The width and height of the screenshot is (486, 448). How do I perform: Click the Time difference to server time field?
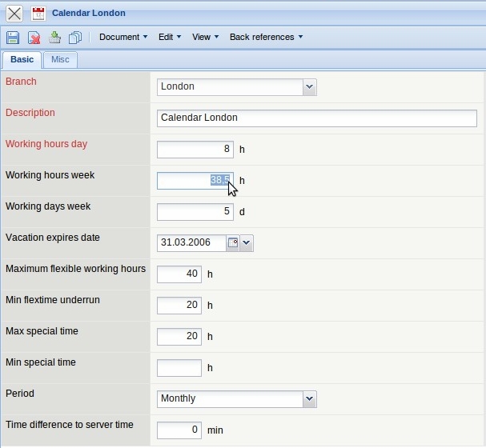pyautogui.click(x=179, y=430)
